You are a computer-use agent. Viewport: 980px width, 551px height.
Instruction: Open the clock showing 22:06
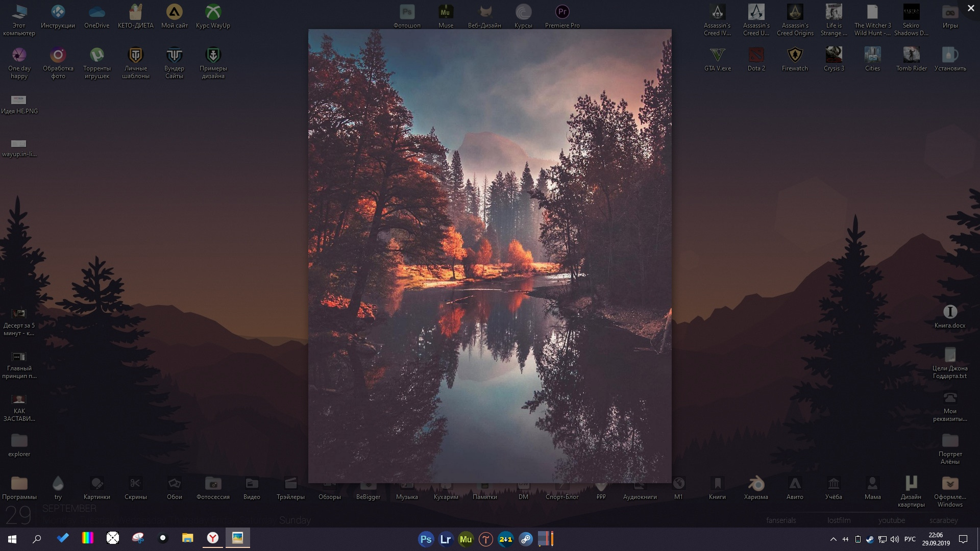click(936, 539)
